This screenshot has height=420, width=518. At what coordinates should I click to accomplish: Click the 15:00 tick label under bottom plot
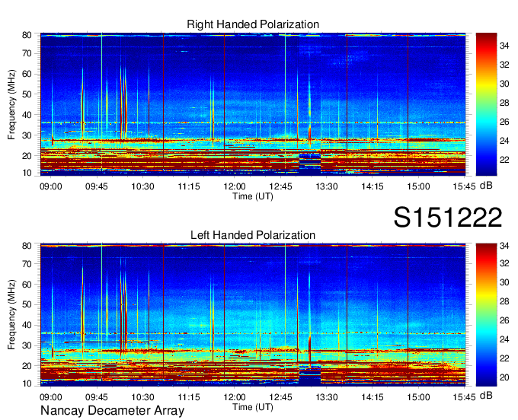(418, 397)
